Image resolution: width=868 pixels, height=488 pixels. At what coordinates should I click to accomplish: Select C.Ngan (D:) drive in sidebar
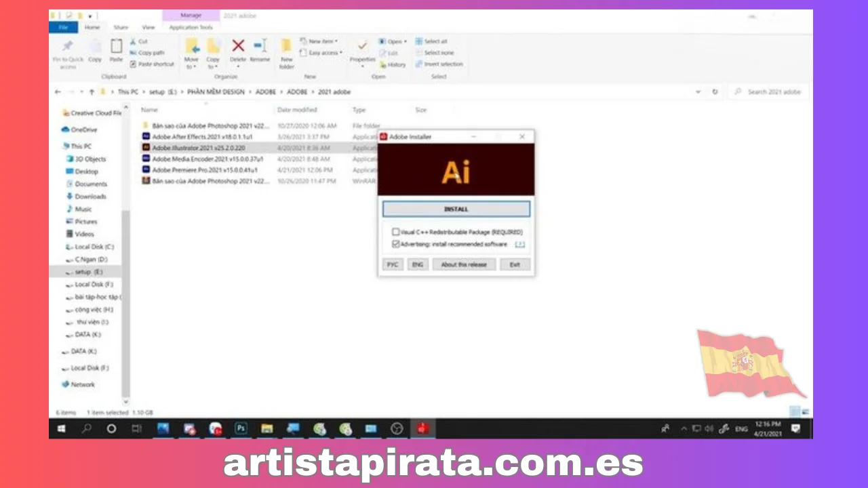point(86,260)
